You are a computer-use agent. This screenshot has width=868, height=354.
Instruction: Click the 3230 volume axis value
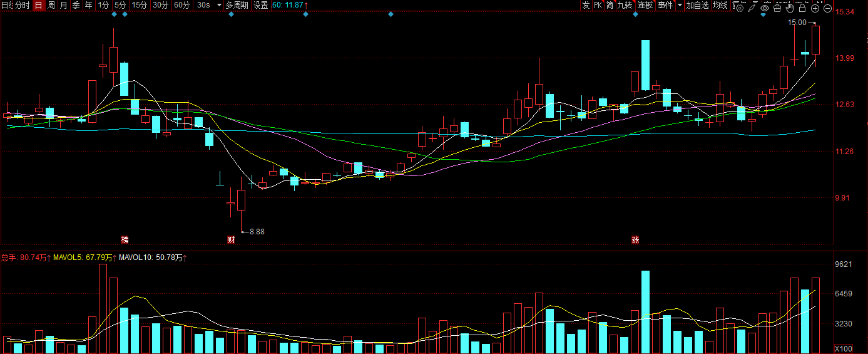tap(845, 324)
